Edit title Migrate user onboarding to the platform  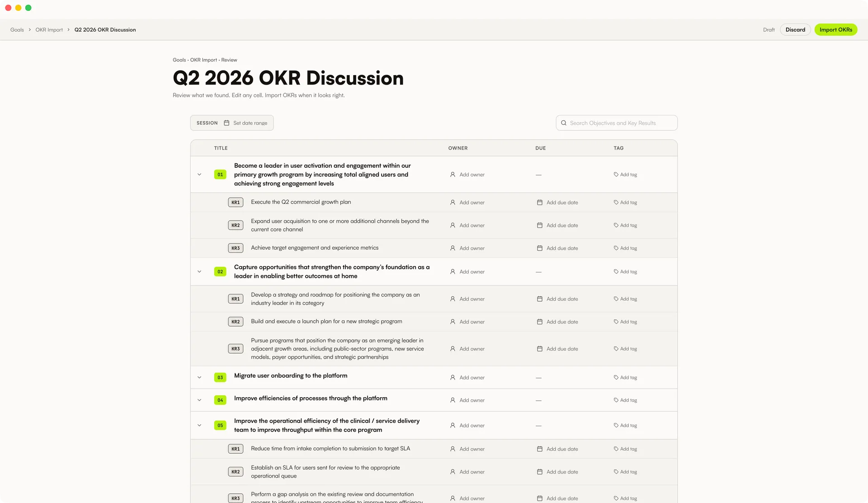click(x=291, y=376)
